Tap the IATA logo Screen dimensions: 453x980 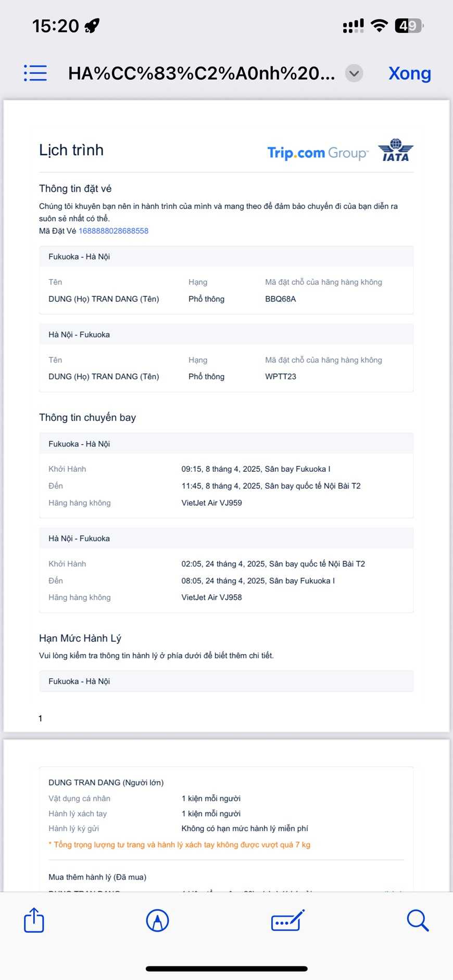[396, 150]
